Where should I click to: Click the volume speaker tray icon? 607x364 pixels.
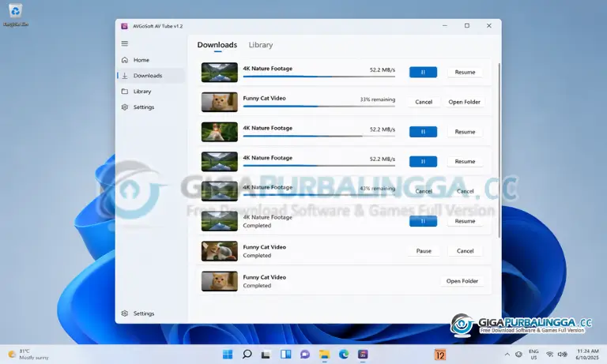click(562, 355)
